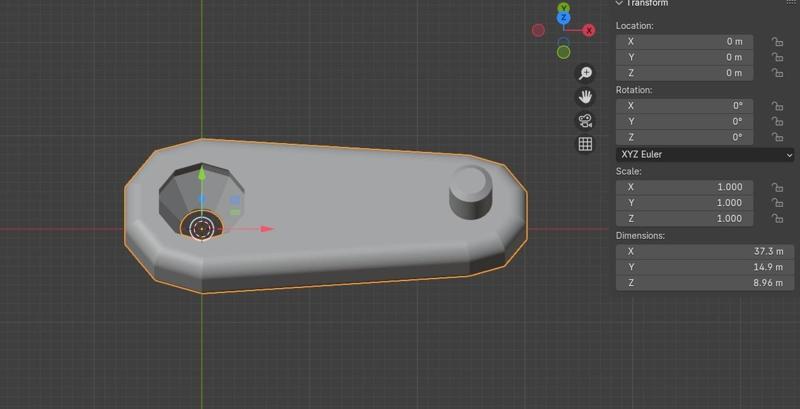Click Rotation Y field showing 0°

pos(684,122)
